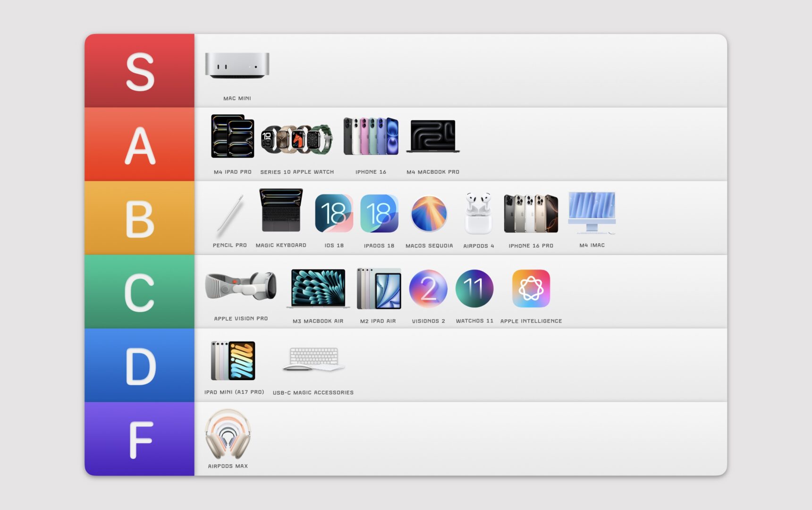This screenshot has width=812, height=510.
Task: Select the M4 iPad Pro image
Action: tap(232, 136)
